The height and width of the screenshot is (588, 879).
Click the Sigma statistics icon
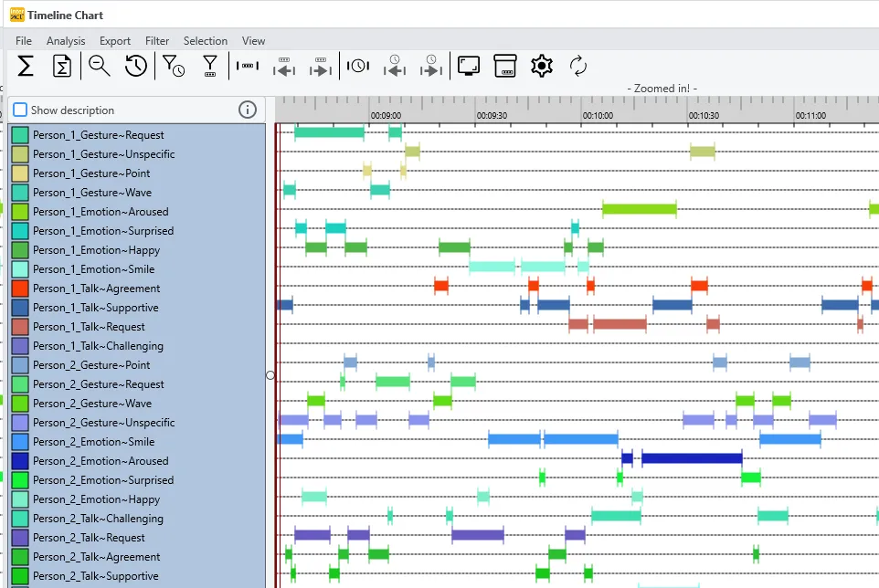[25, 66]
